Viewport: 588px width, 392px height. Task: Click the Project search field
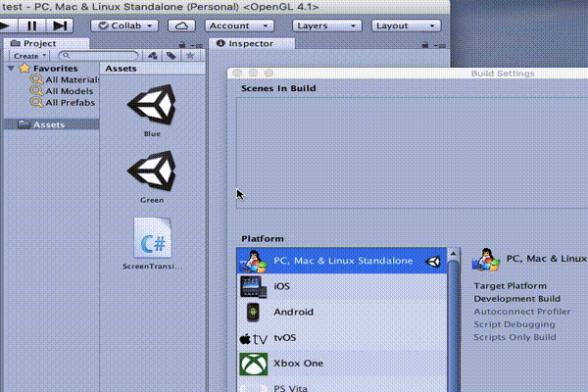click(x=99, y=56)
